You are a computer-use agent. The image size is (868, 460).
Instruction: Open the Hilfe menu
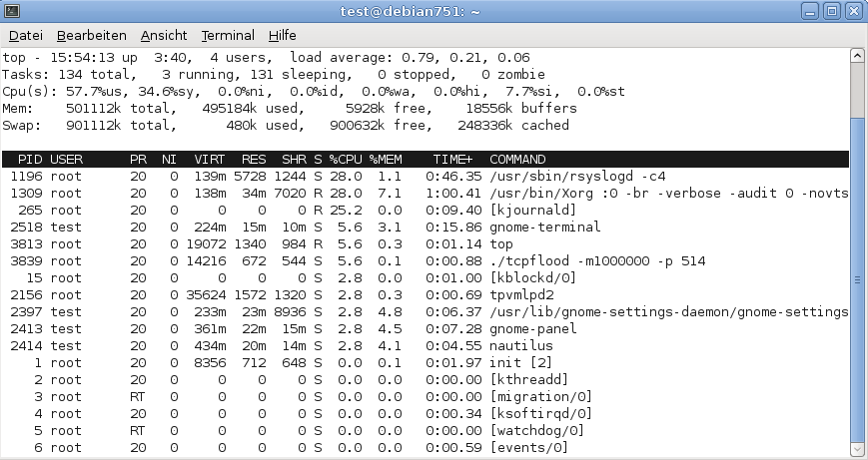tap(283, 35)
